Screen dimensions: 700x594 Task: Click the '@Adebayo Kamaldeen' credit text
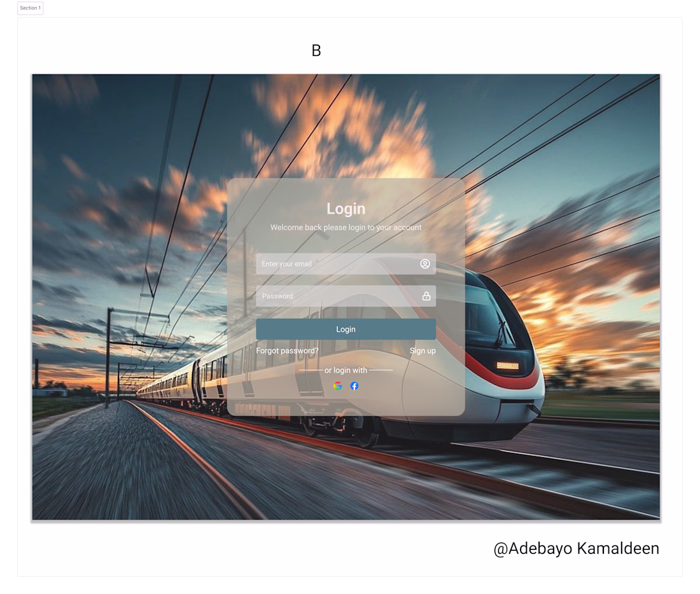pos(576,548)
